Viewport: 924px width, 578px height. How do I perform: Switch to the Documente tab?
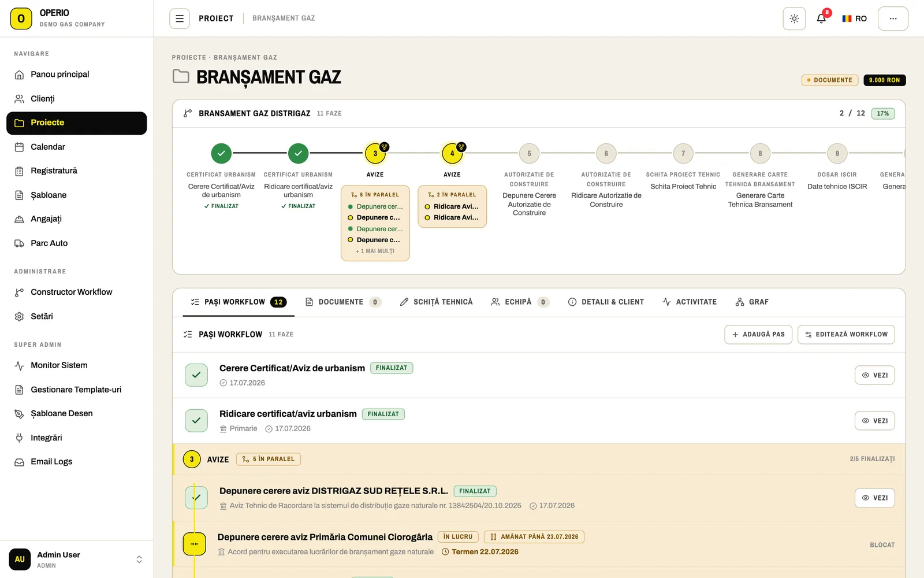point(343,302)
